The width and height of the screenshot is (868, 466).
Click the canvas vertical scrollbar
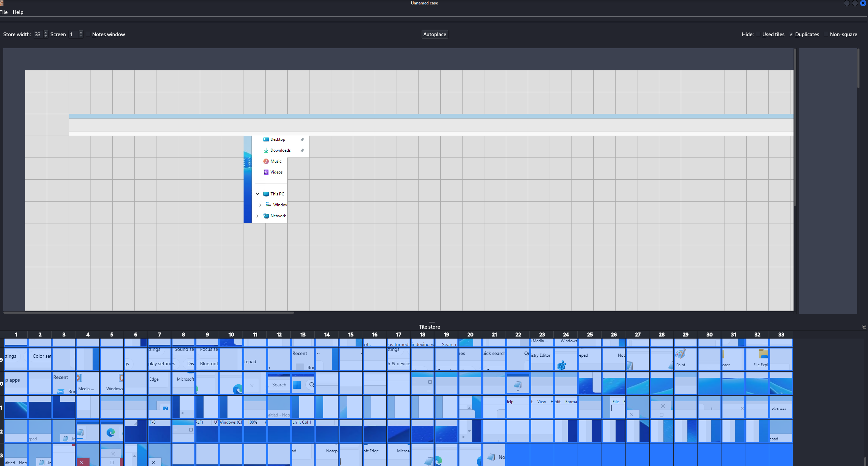(x=795, y=127)
